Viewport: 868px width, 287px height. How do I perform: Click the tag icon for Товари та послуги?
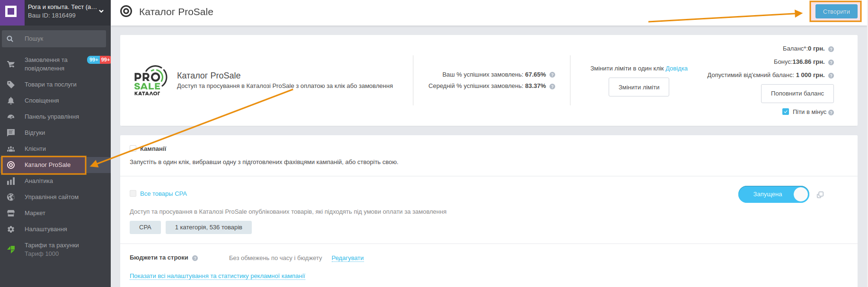pos(11,85)
